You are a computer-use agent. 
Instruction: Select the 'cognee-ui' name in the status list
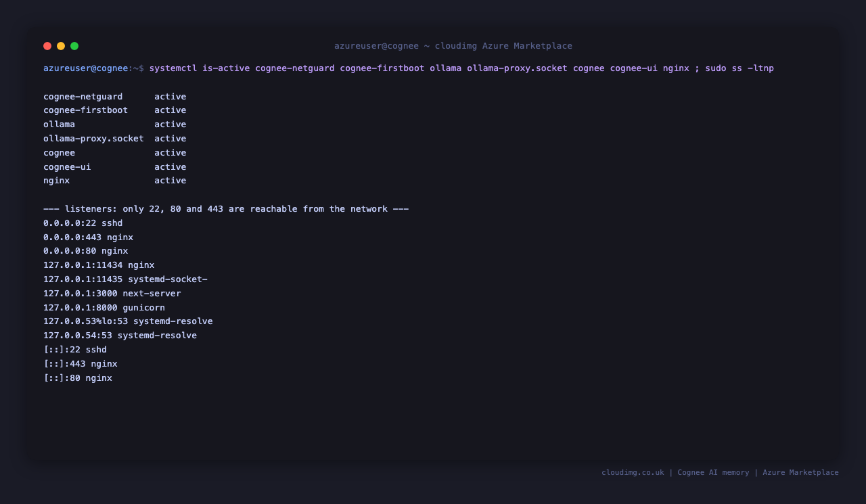coord(67,167)
